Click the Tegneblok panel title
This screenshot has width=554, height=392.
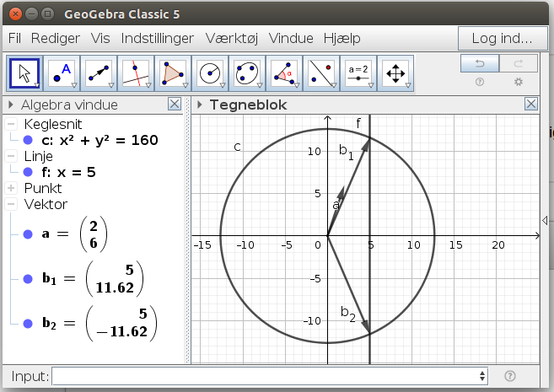pos(248,105)
